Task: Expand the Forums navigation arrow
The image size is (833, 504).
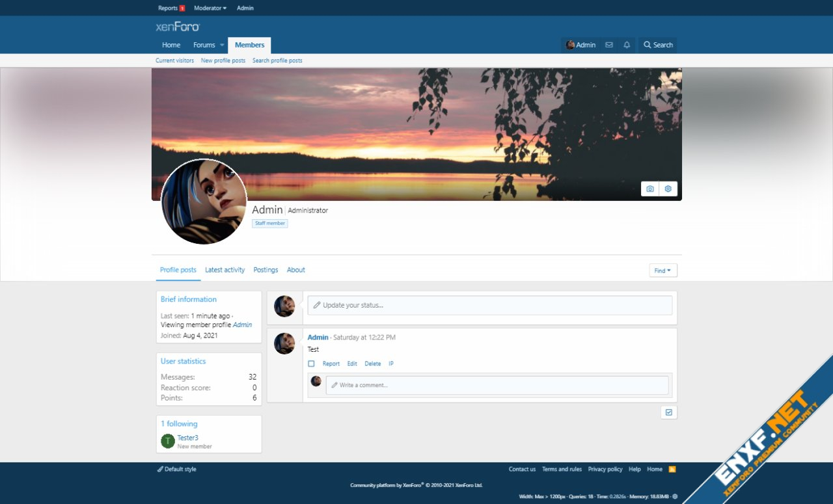Action: coord(222,45)
